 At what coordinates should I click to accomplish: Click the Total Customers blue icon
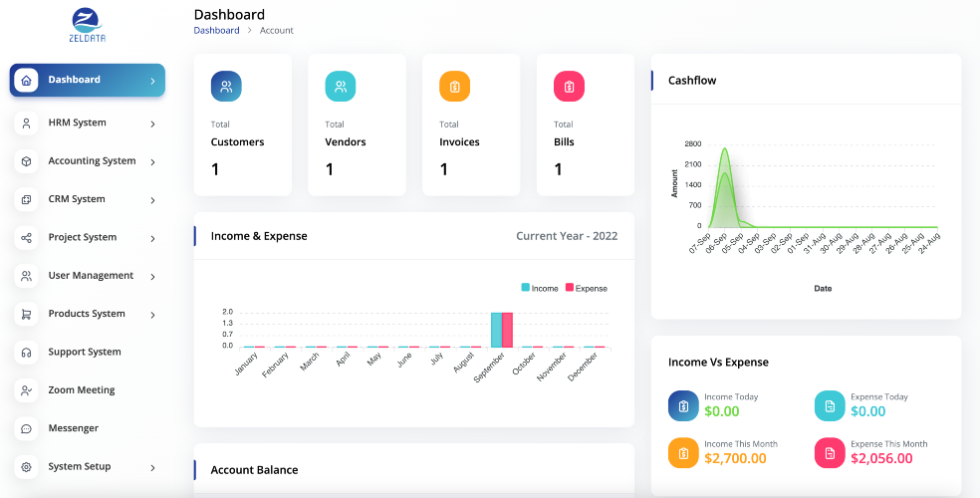226,87
